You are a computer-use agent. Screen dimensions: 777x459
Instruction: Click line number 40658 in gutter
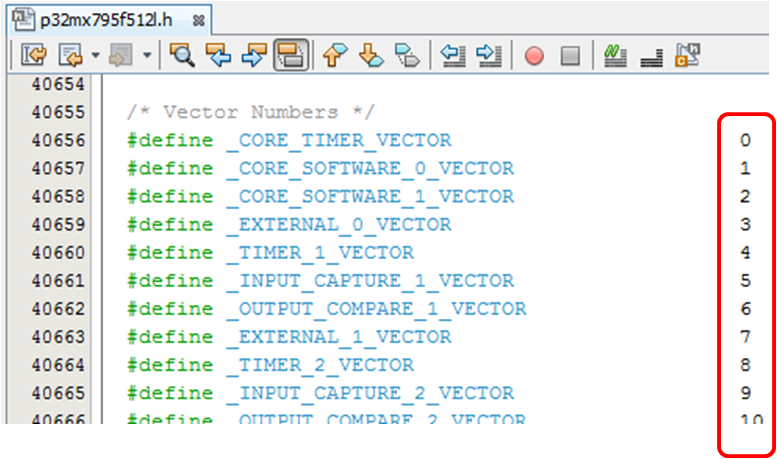point(58,196)
